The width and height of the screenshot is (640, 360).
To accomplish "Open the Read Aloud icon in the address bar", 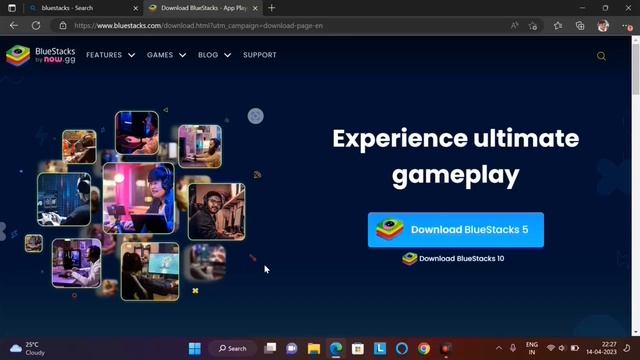I will [515, 26].
